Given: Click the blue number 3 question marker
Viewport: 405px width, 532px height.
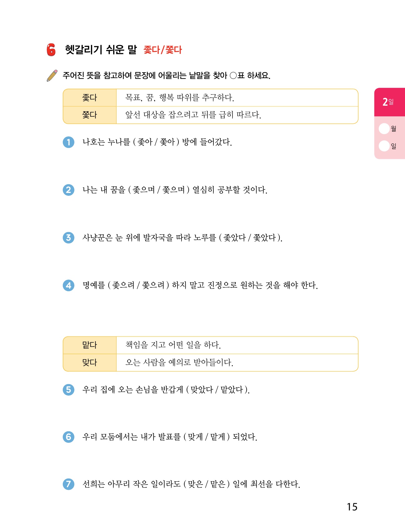Looking at the screenshot, I should (68, 238).
